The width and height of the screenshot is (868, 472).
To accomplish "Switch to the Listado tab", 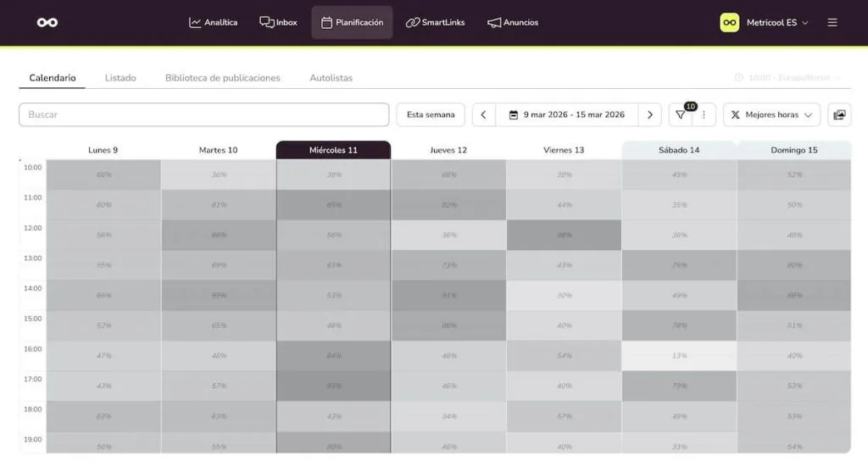I will tap(120, 78).
